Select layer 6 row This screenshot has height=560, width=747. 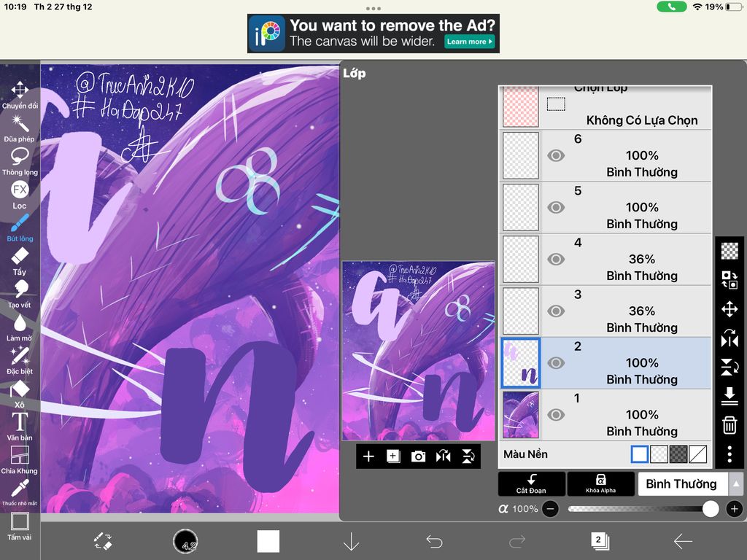[x=605, y=156]
